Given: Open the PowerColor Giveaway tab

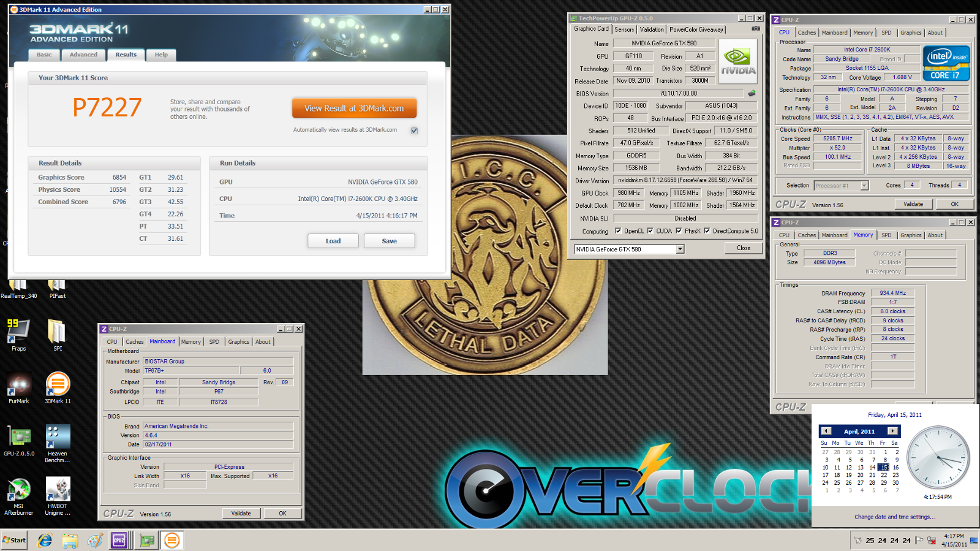Looking at the screenshot, I should [x=696, y=29].
